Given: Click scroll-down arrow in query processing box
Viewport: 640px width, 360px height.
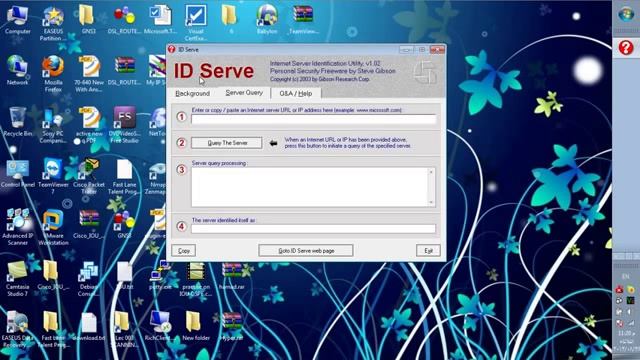Looking at the screenshot, I should click(431, 202).
